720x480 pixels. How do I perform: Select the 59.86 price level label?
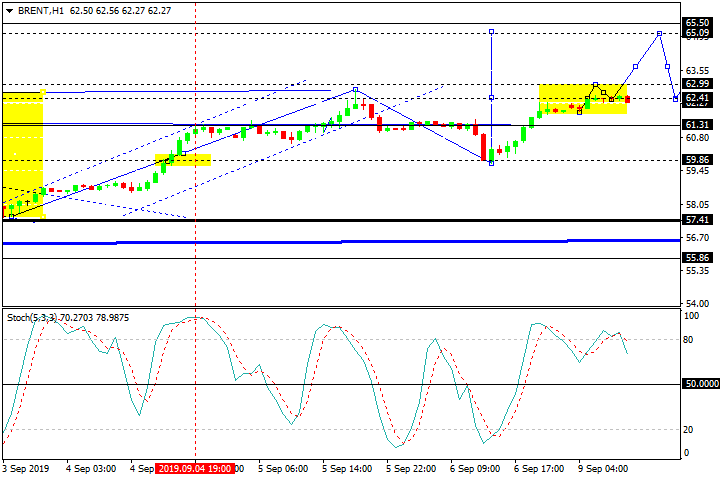click(697, 159)
